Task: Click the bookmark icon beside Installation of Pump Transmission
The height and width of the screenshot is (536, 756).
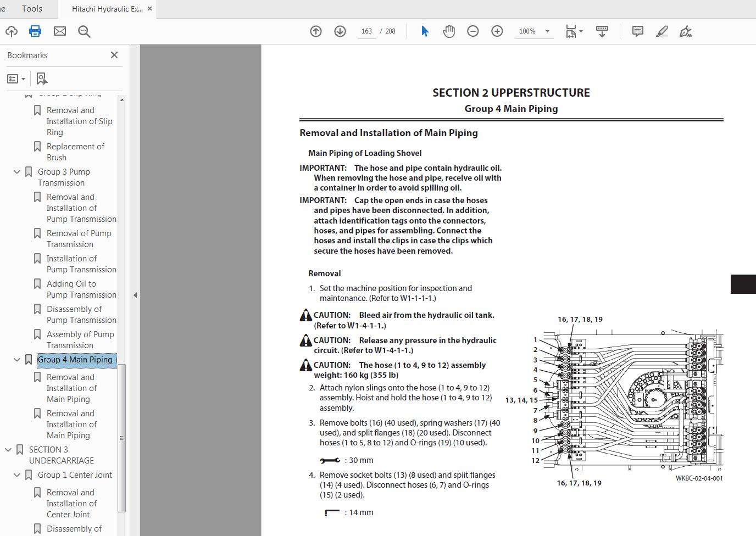Action: click(37, 259)
